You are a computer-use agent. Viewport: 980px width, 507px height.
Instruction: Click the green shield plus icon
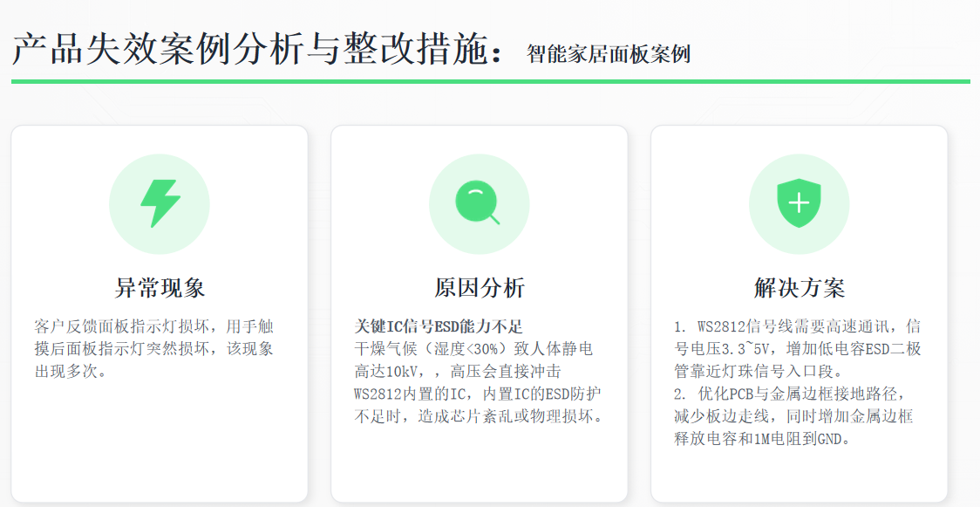click(799, 203)
